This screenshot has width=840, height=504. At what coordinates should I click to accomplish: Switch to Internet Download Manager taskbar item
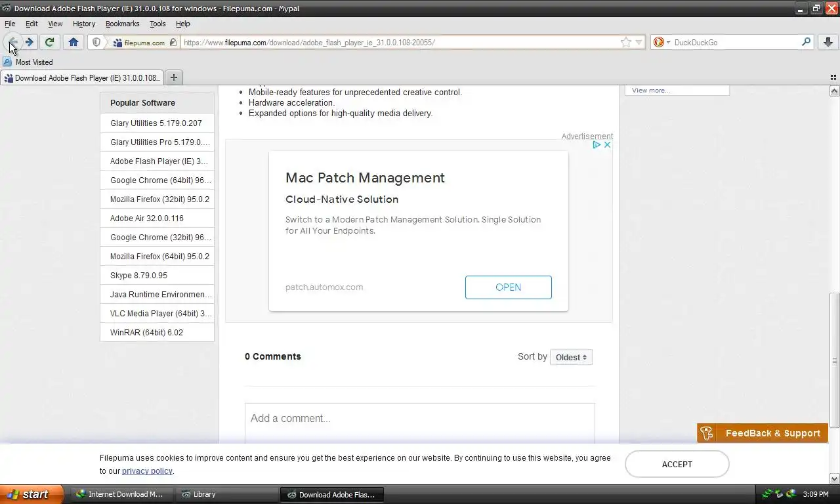pyautogui.click(x=122, y=494)
